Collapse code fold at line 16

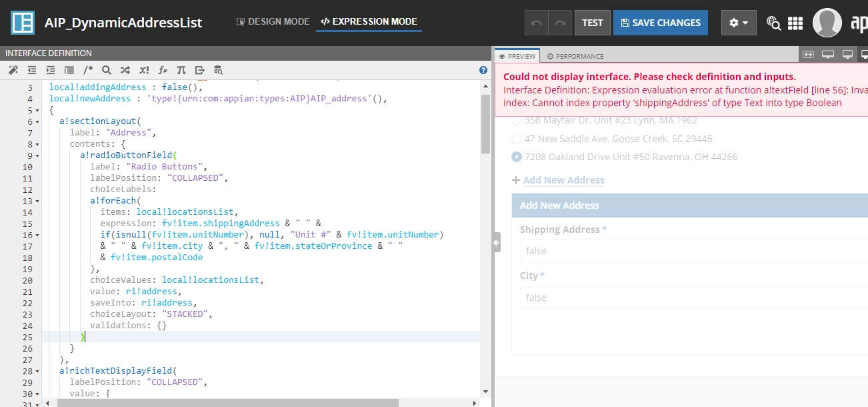(x=38, y=235)
